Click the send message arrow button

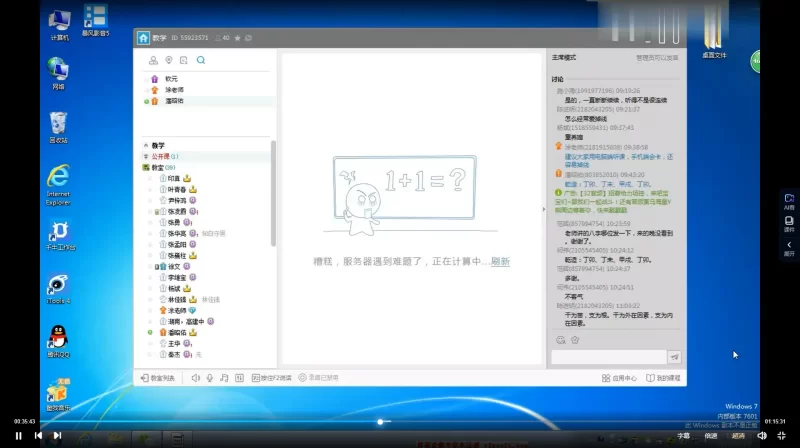674,356
